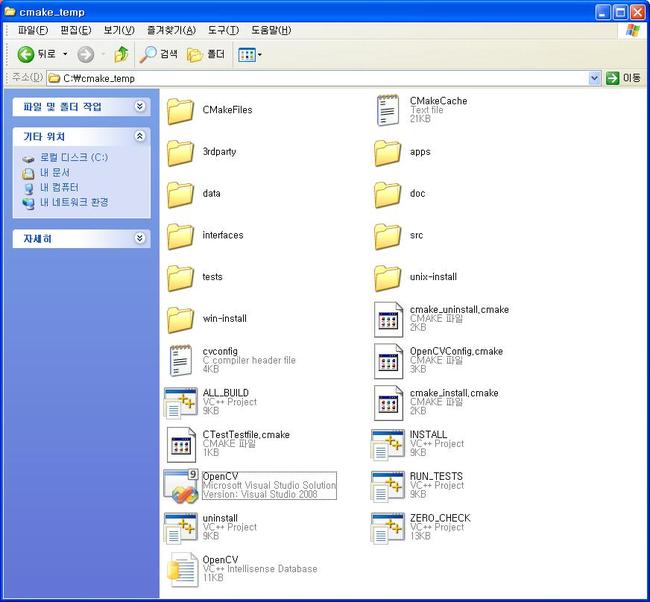
Task: Select the cvconfig header file icon
Action: point(180,360)
